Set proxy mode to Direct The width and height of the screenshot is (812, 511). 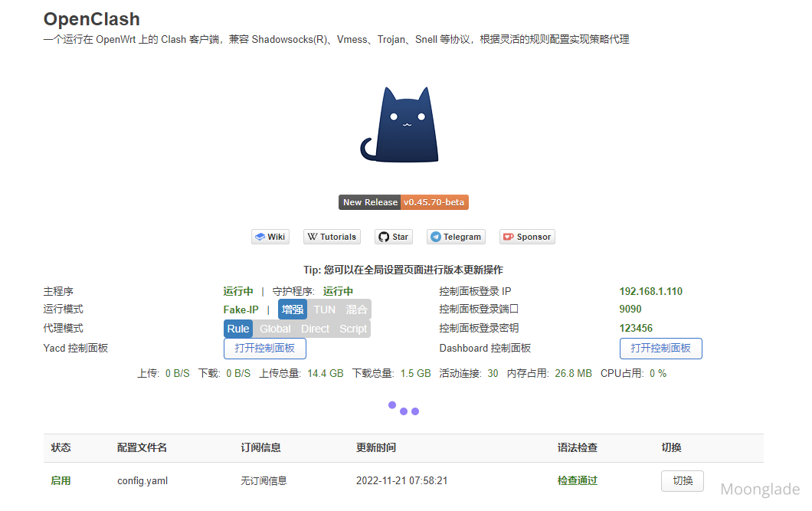pos(315,329)
